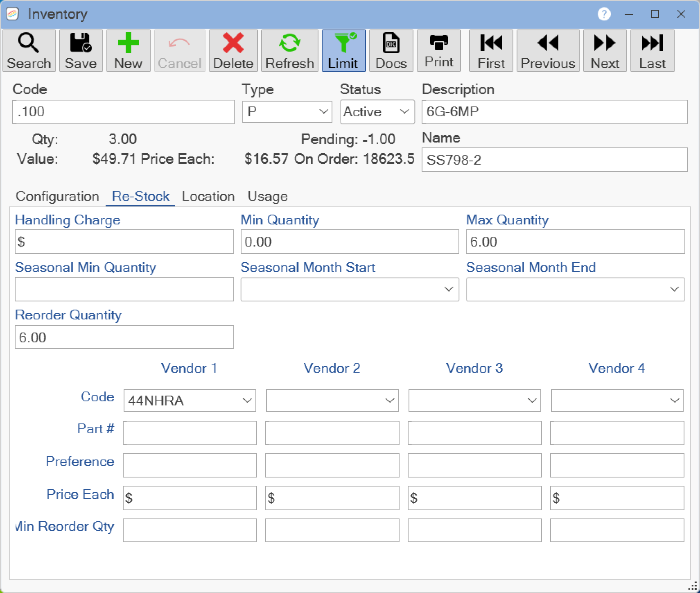700x593 pixels.
Task: Click the Search magnifier icon
Action: tap(29, 43)
